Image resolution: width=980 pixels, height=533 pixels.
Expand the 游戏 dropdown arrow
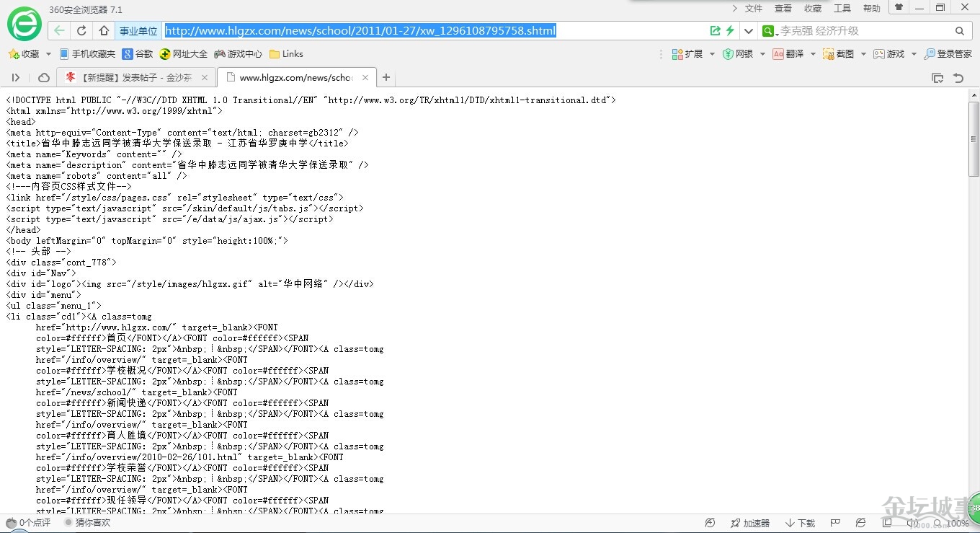pyautogui.click(x=914, y=54)
